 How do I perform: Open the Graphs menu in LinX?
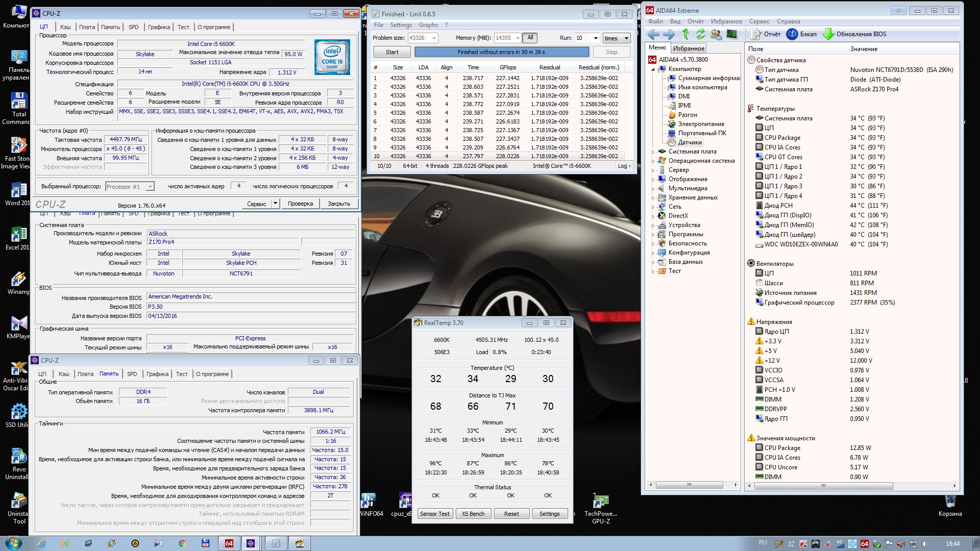pyautogui.click(x=428, y=25)
